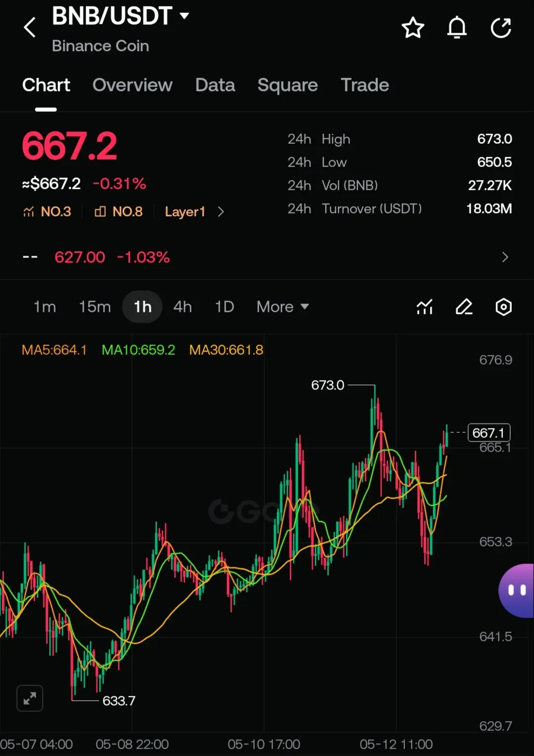Tap the NO.8 ranking icon
Image resolution: width=534 pixels, height=756 pixels.
pyautogui.click(x=100, y=211)
